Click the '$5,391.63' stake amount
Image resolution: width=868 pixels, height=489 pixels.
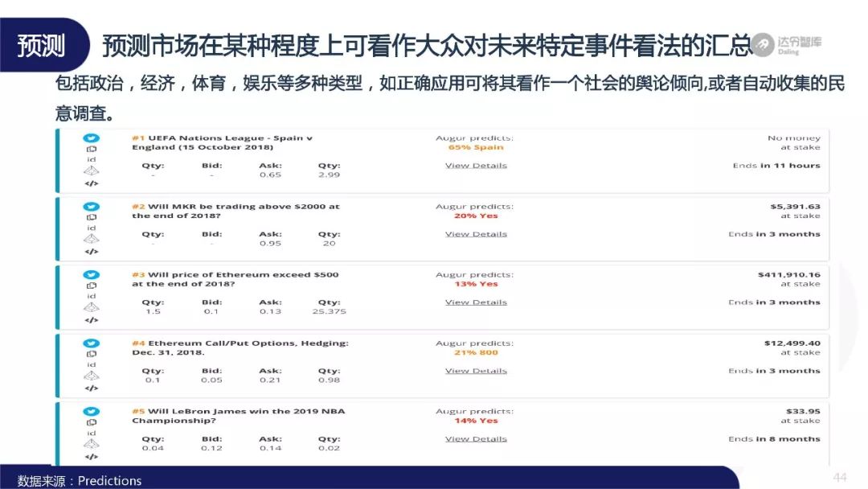(796, 207)
